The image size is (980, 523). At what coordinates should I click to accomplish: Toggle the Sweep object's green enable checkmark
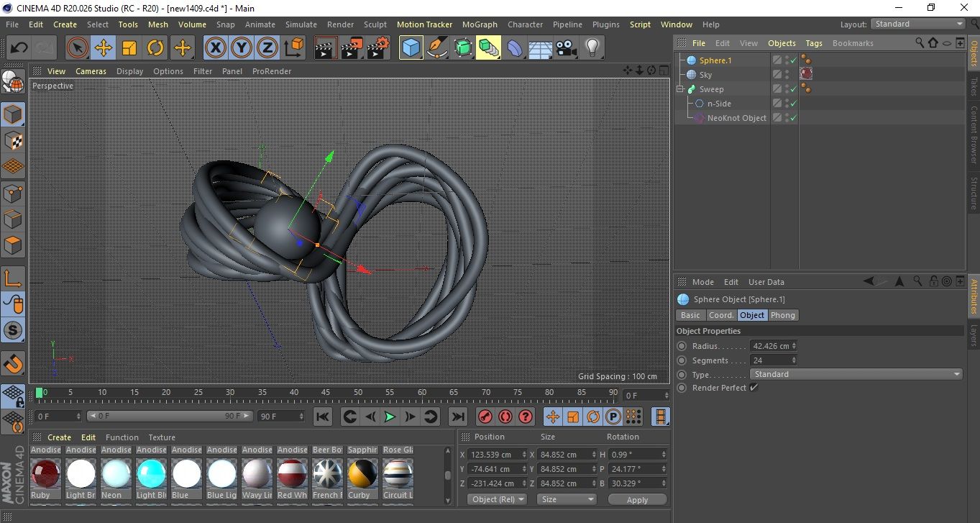[x=793, y=89]
